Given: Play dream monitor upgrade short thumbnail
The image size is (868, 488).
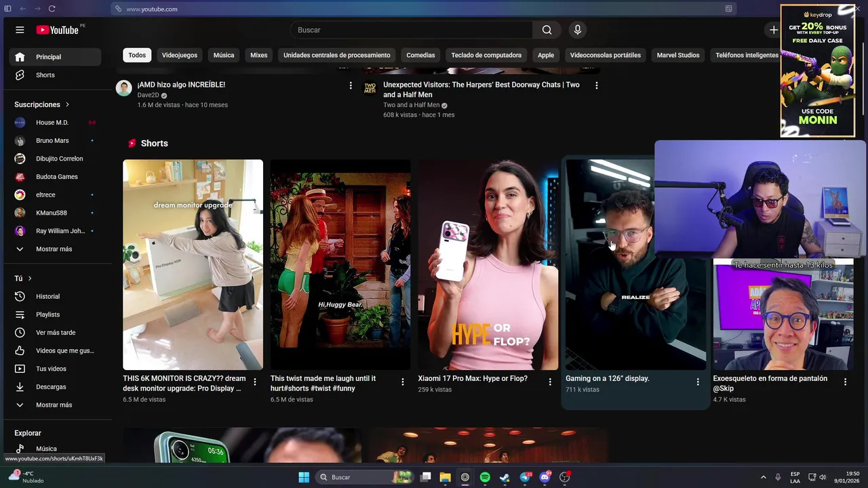Looking at the screenshot, I should pyautogui.click(x=193, y=264).
